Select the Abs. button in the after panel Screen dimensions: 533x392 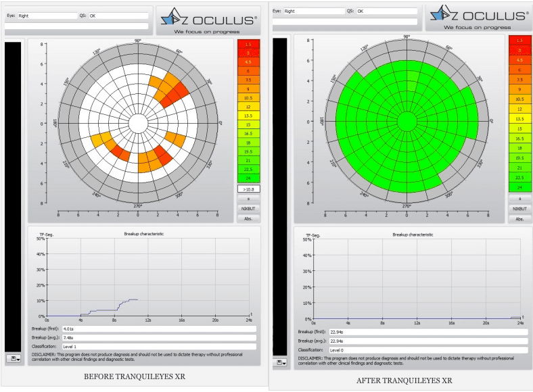519,219
